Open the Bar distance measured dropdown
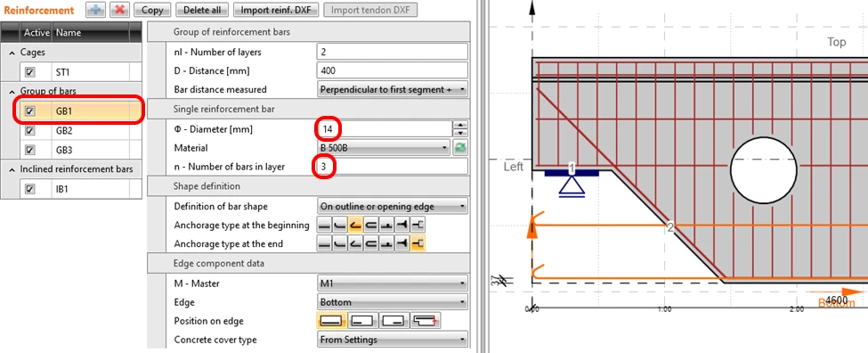This screenshot has width=868, height=353. tap(393, 90)
